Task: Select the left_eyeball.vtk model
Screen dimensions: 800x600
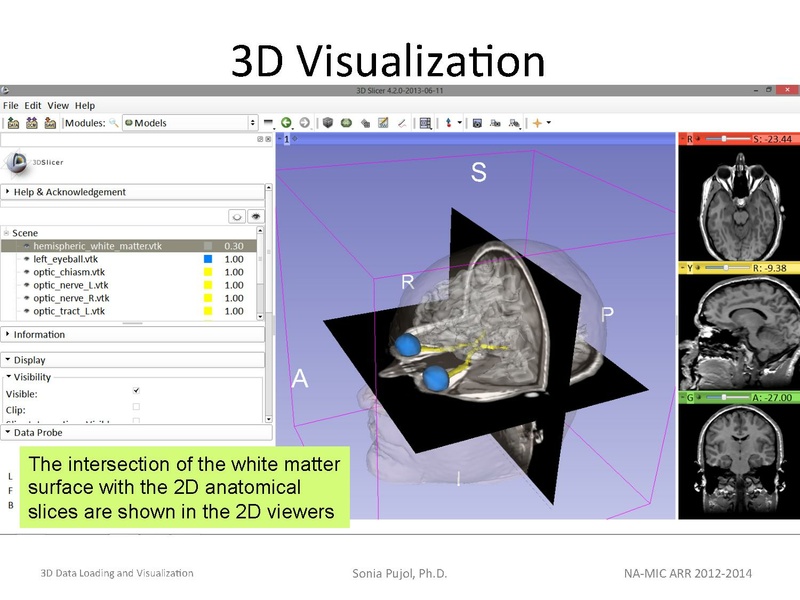Action: click(65, 259)
